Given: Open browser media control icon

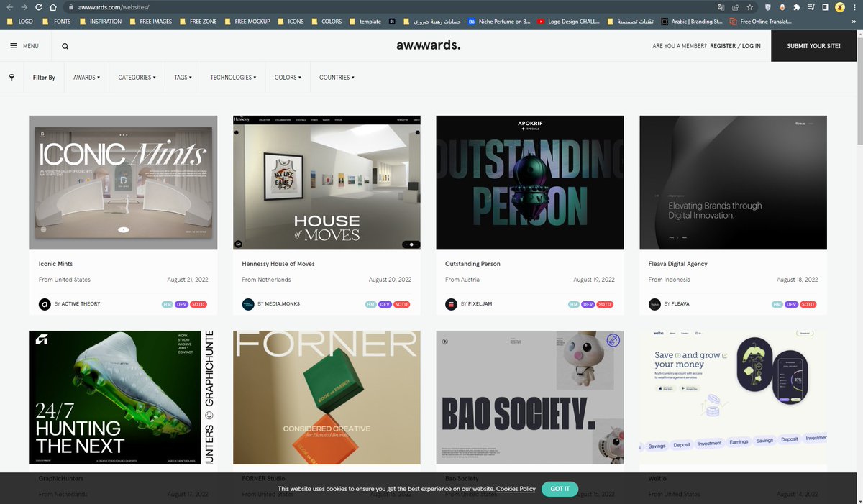Looking at the screenshot, I should tap(811, 7).
